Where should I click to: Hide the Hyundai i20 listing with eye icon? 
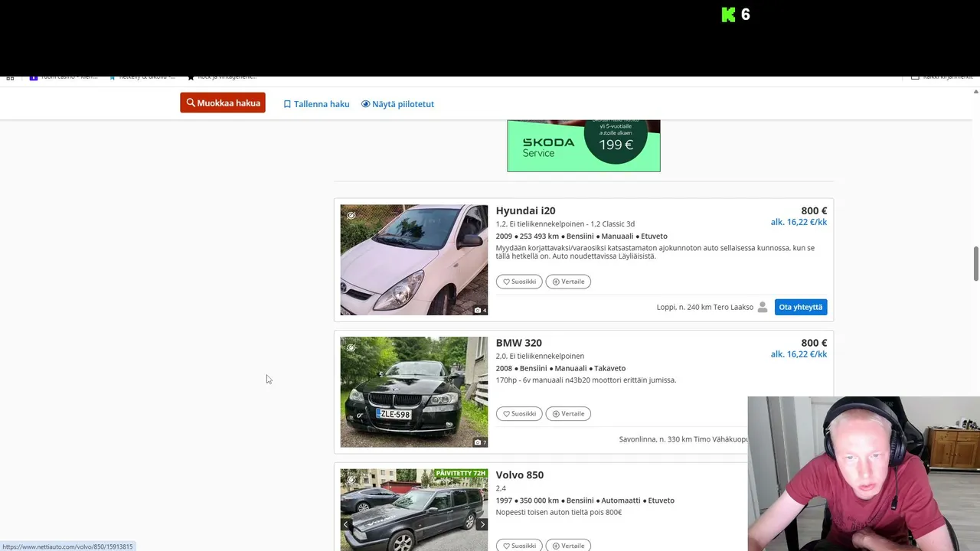[351, 215]
